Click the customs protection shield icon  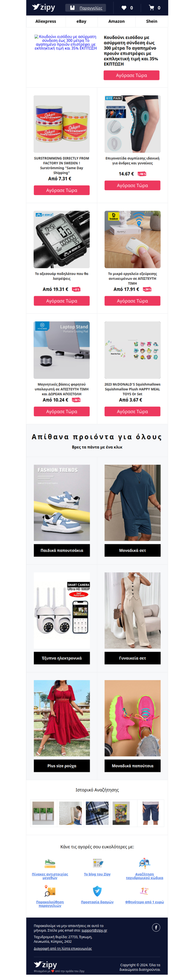pos(97,891)
